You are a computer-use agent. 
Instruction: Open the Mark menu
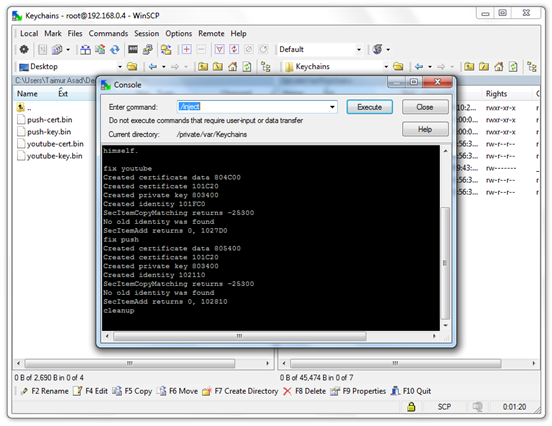53,33
